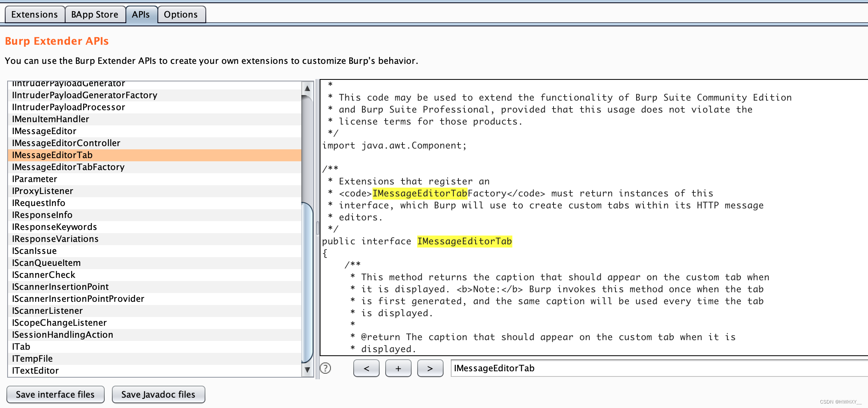Select IScannerListener in the API list
The width and height of the screenshot is (868, 408).
[154, 311]
